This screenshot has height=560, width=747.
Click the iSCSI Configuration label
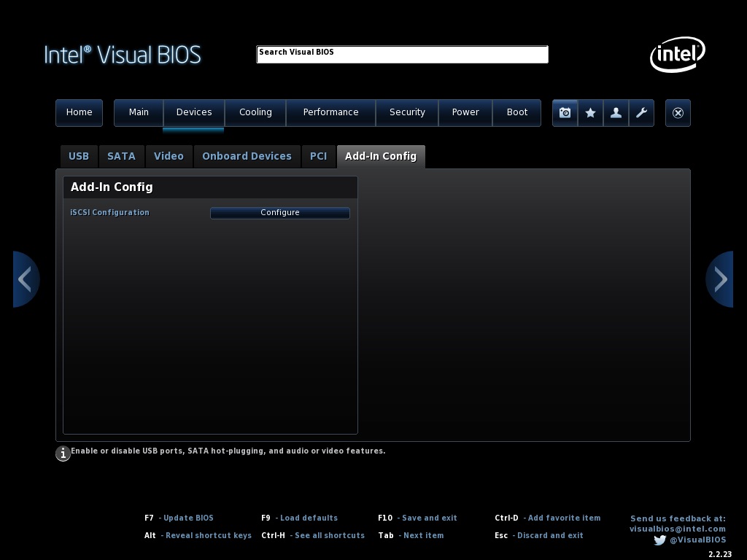pyautogui.click(x=109, y=212)
